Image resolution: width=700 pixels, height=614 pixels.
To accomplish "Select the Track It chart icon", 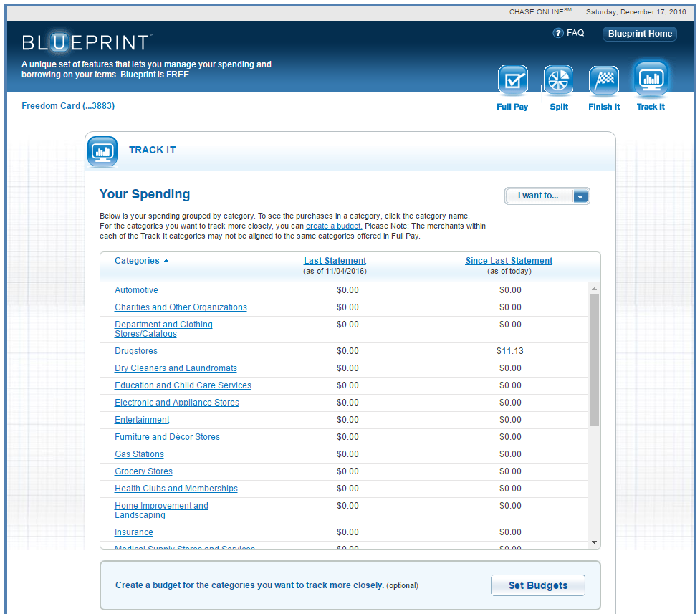I will pyautogui.click(x=651, y=79).
